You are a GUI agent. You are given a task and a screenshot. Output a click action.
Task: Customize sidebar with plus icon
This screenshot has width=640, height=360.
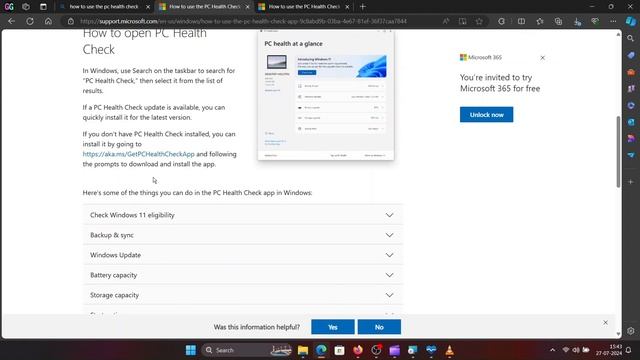tap(631, 182)
